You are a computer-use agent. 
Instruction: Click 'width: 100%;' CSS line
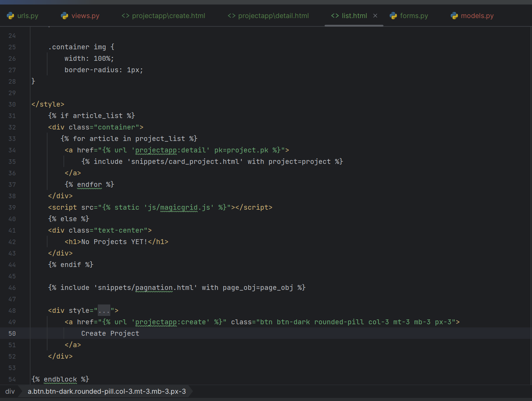[x=89, y=59]
